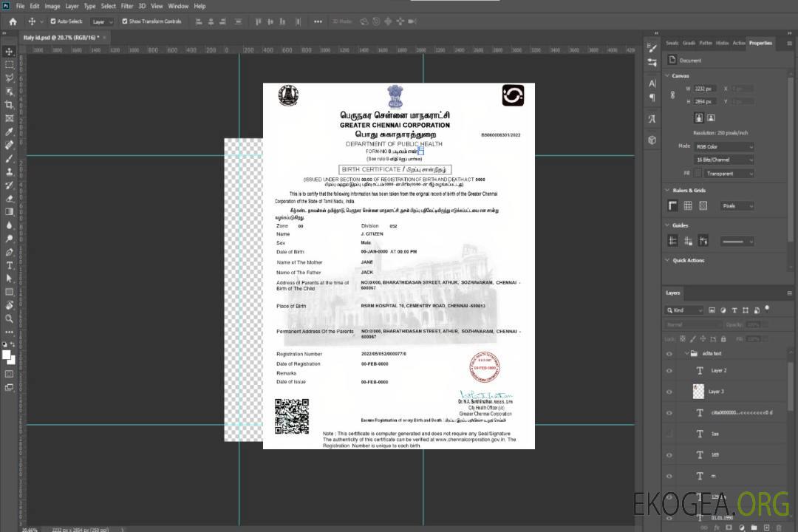Toggle the Auto-Select checkbox
Viewport: 798px width, 532px height.
pos(53,21)
